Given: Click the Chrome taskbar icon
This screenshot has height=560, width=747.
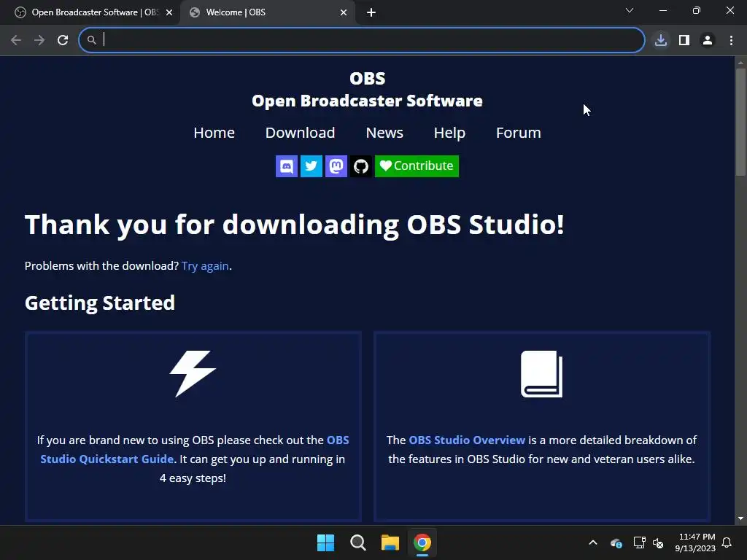Looking at the screenshot, I should 422,542.
